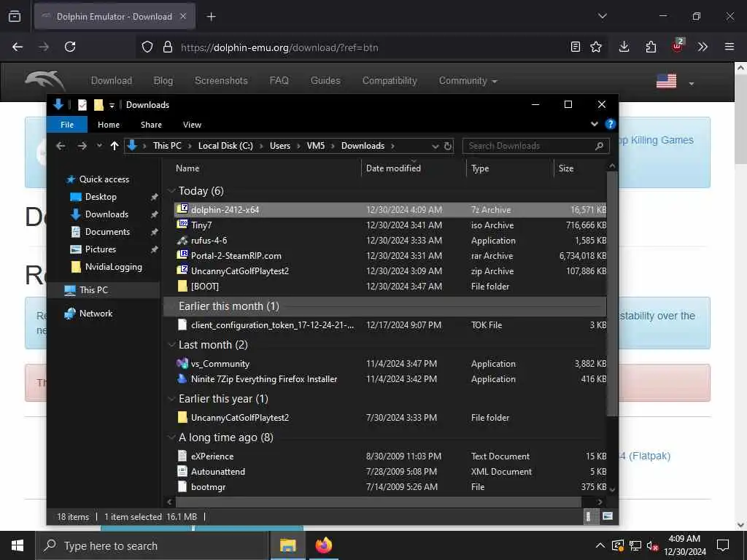Open NvidiaLogging folder in navigation pane
This screenshot has height=560, width=747.
coord(113,267)
